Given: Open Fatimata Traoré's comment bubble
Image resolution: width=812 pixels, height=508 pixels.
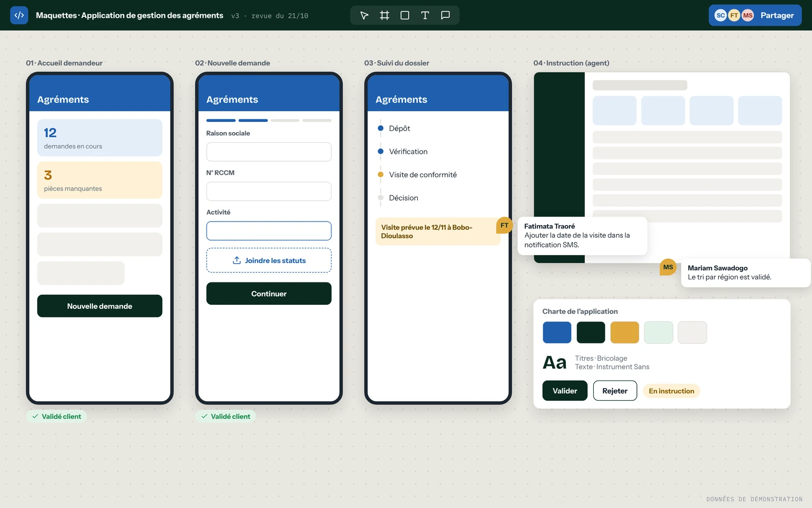Looking at the screenshot, I should tap(582, 236).
